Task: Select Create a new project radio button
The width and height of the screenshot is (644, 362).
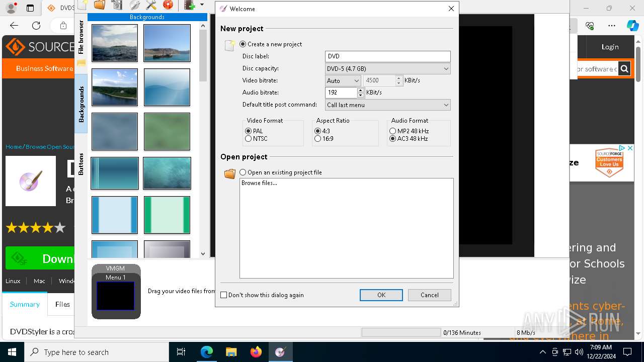Action: 243,44
